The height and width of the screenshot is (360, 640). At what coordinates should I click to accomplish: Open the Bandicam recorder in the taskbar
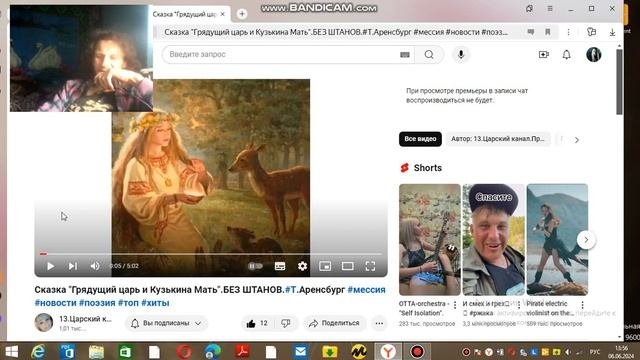(x=417, y=351)
